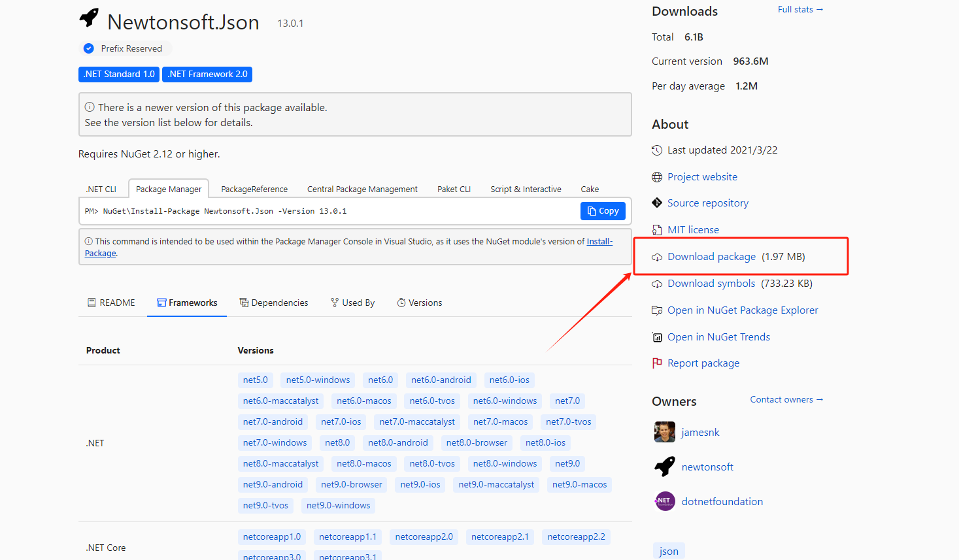This screenshot has height=560, width=959.
Task: Click the 13.0.1 version number text
Action: coord(290,24)
